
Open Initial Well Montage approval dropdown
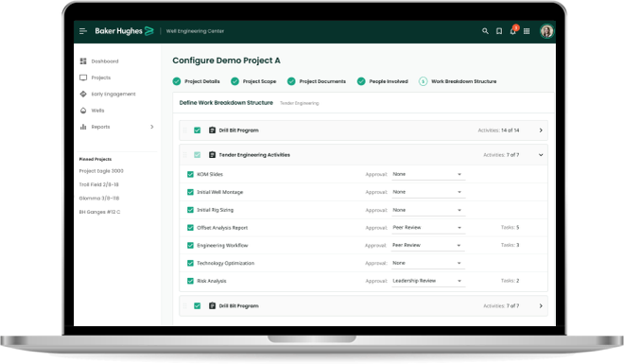click(428, 192)
